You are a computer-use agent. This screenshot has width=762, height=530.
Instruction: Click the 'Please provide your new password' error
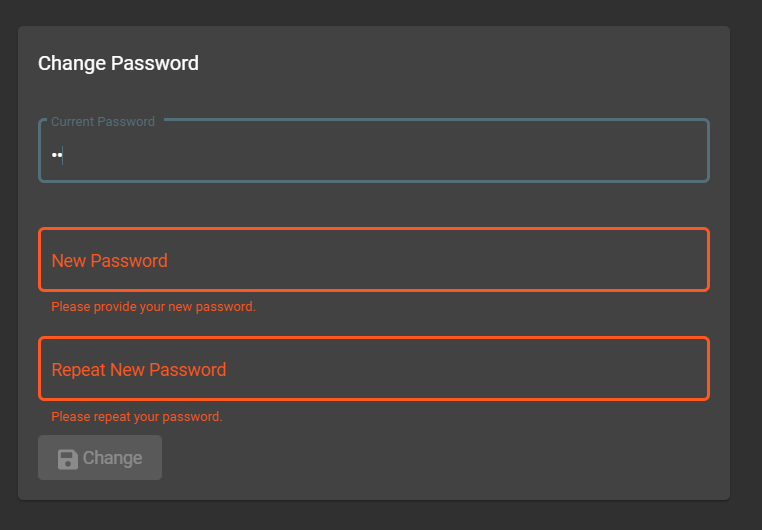[x=153, y=307]
